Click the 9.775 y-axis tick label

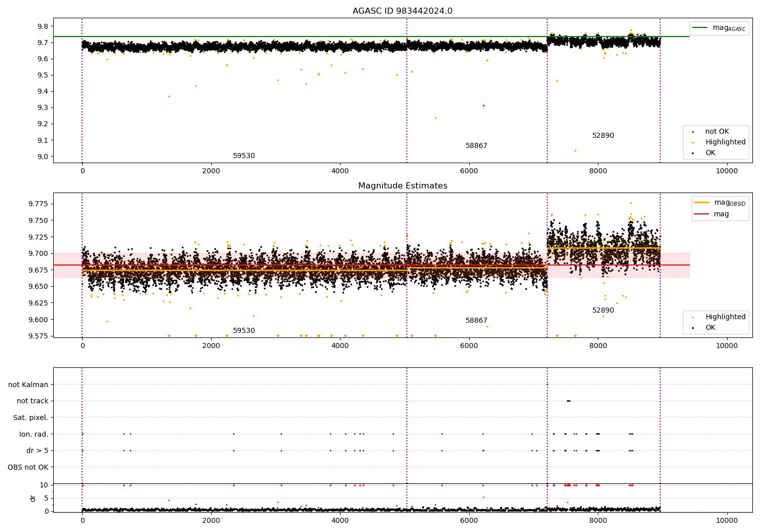click(39, 204)
